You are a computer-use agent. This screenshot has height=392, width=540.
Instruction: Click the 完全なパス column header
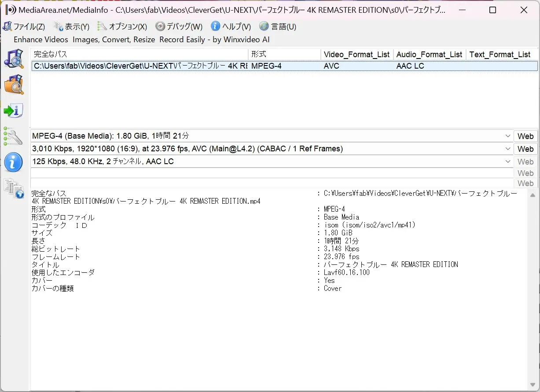140,54
